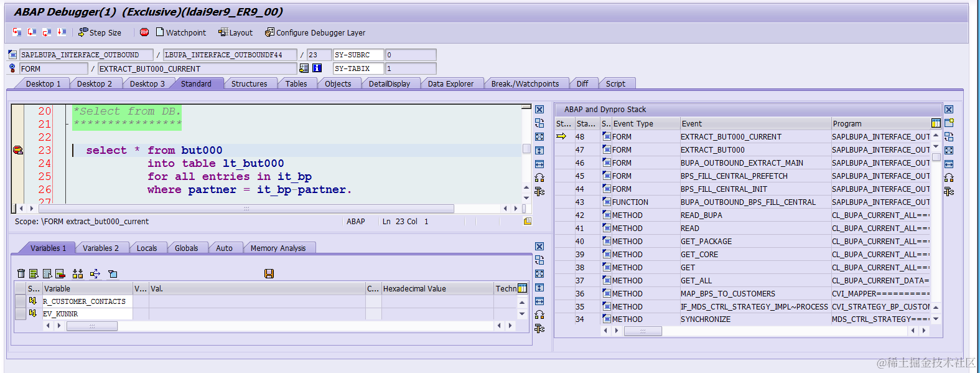
Task: Click the trash icon in Variables 1 toolbar
Action: [x=21, y=273]
